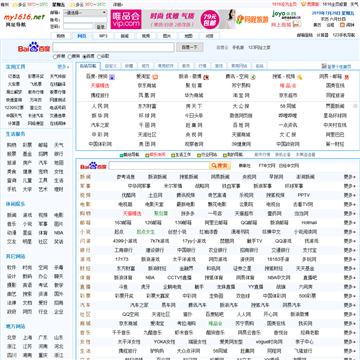This screenshot has width=360, height=360.
Task: Open the red 天猫精选 link in the top site grid
Action: pos(100,86)
